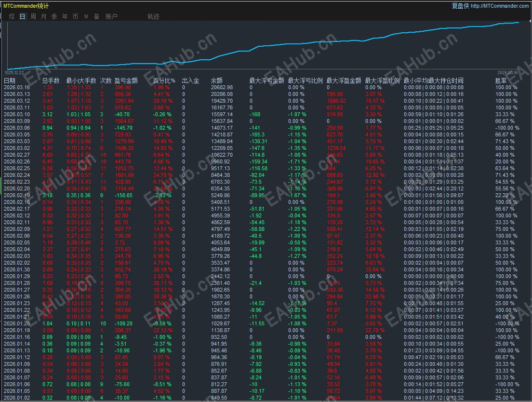This screenshot has width=532, height=402.
Task: Click floating profit ratio 35.64 %
Action: pyautogui.click(x=375, y=270)
